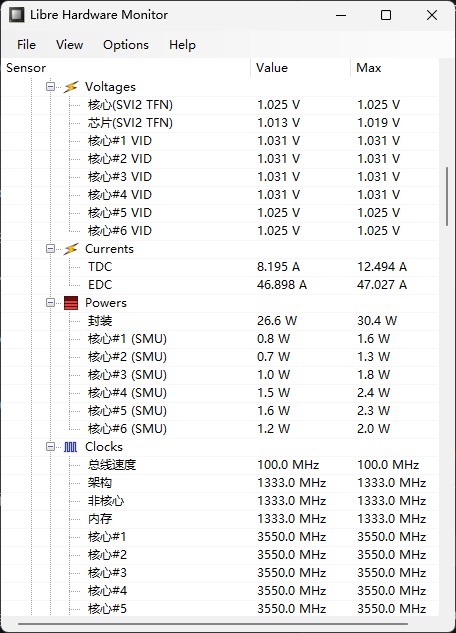Select the 核心#3 clock row
The image size is (456, 633).
[x=220, y=572]
